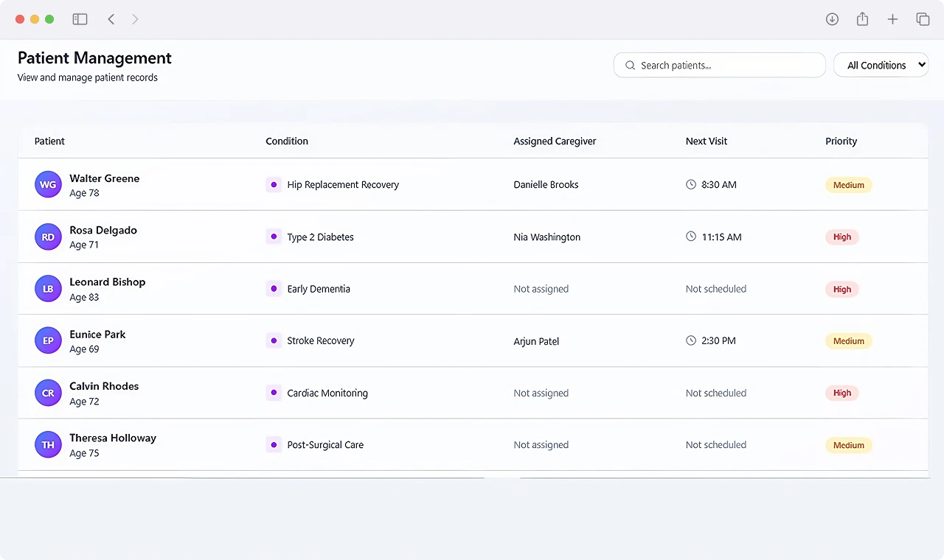Click the Condition column header

(x=287, y=141)
